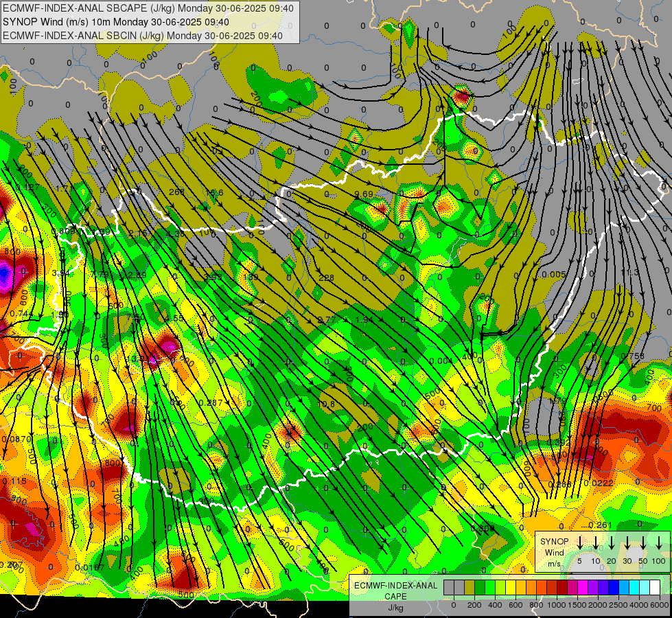This screenshot has height=618, width=672.
Task: Click the 20 speed label in the wind legend
Action: pyautogui.click(x=612, y=561)
